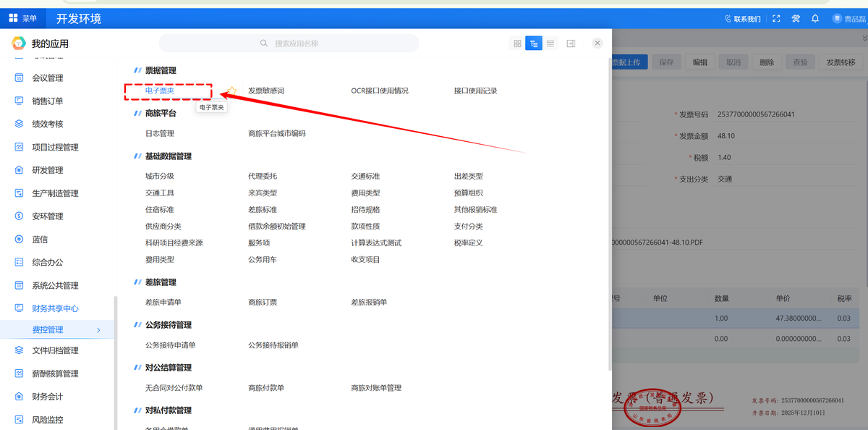Viewport: 868px width, 430px height.
Task: Click the 保存 button
Action: pyautogui.click(x=667, y=63)
